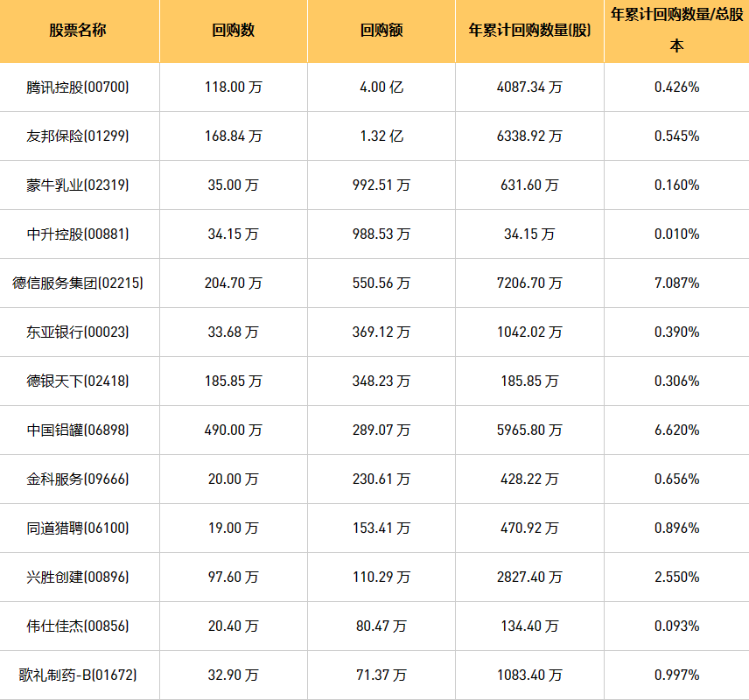Select stock name 腾讯控股(00700)
749x700 pixels.
pos(78,87)
